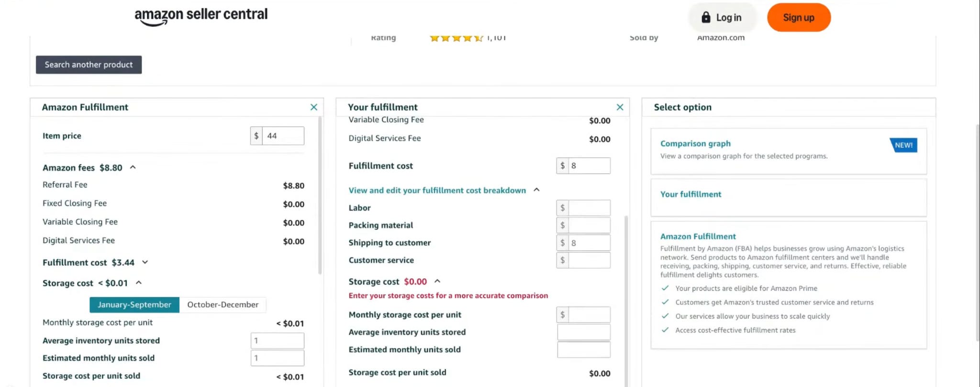Close the Your fulfillment panel
The height and width of the screenshot is (387, 980).
tap(620, 107)
